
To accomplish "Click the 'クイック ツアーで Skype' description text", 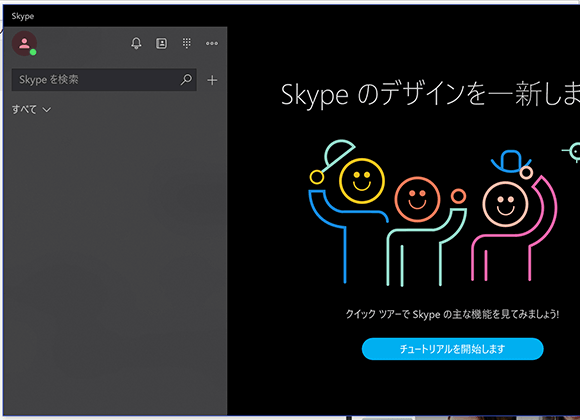I will [452, 314].
